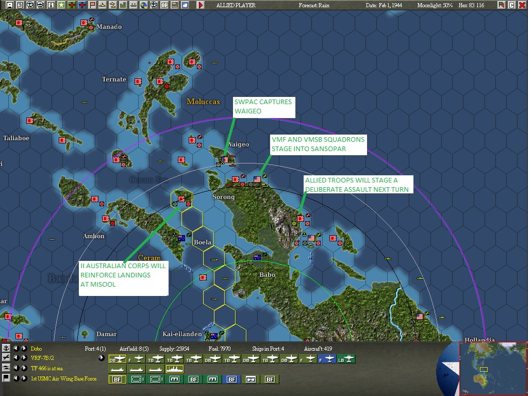
Task: Click the red plane on green icon
Action: (x=72, y=5)
